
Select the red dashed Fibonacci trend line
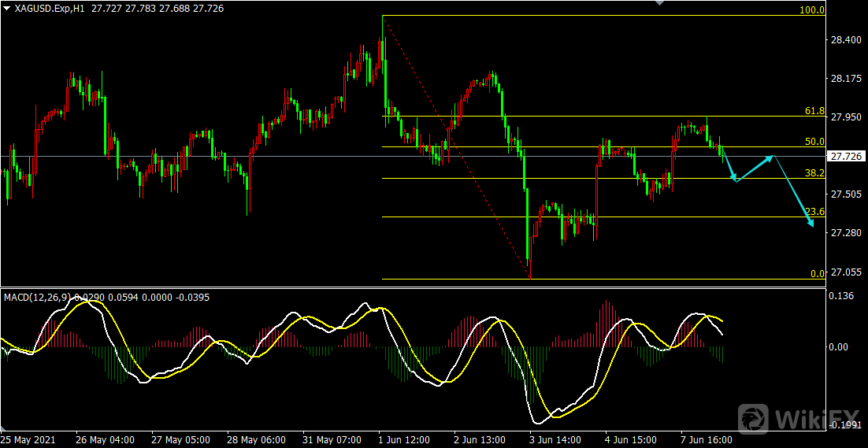click(457, 147)
